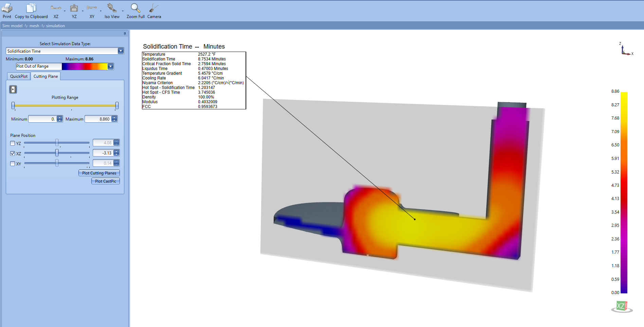Uncheck the XZ cutting plane checkbox

click(13, 153)
